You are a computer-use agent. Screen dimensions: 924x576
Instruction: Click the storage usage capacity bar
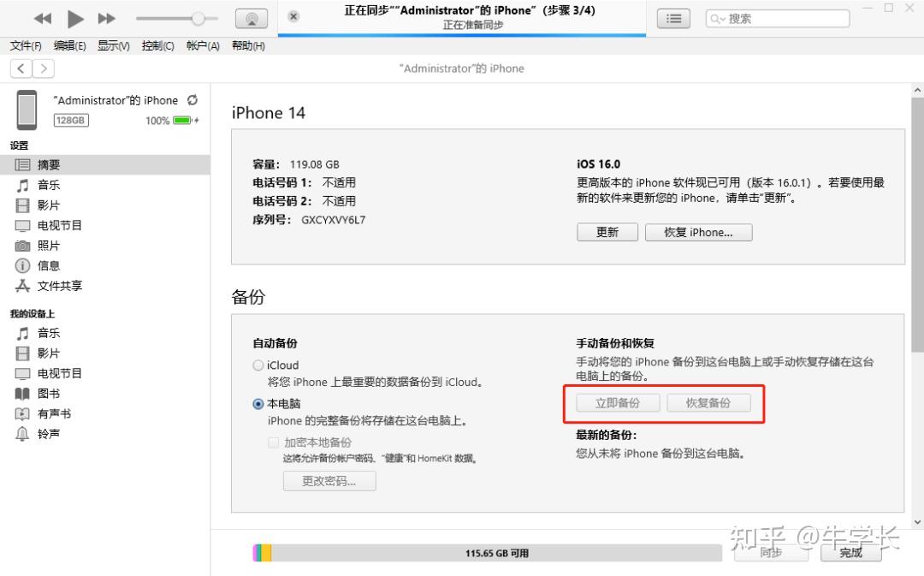click(488, 553)
